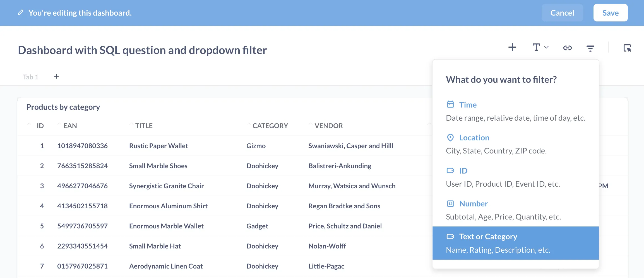Choose the ID filter option
The image size is (644, 278).
463,170
